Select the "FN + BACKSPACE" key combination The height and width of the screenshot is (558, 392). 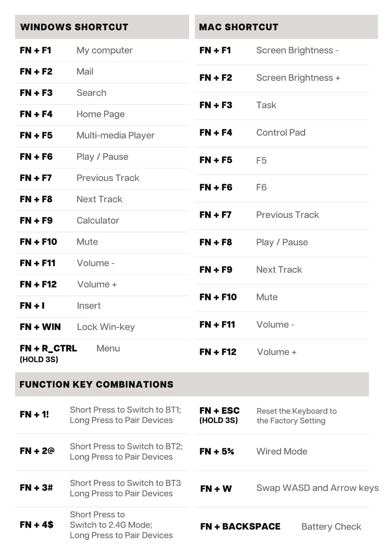click(x=240, y=526)
